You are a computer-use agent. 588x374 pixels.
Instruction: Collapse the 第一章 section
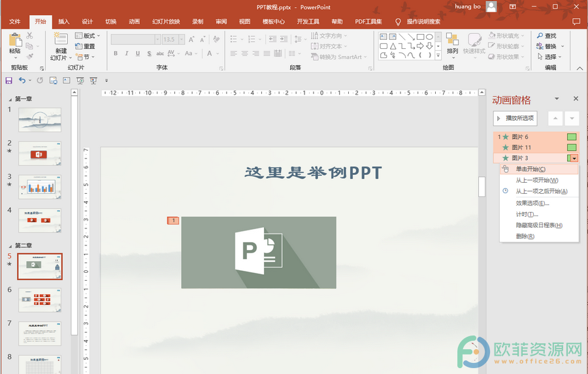click(10, 99)
